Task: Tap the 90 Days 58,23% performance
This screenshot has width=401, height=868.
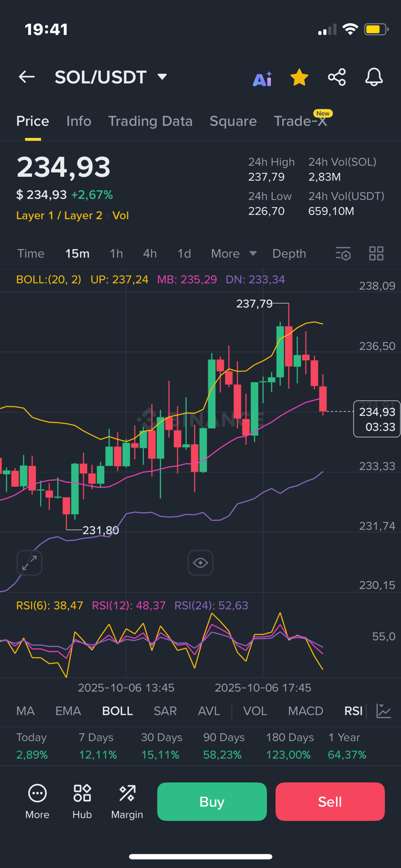Action: coord(224,746)
